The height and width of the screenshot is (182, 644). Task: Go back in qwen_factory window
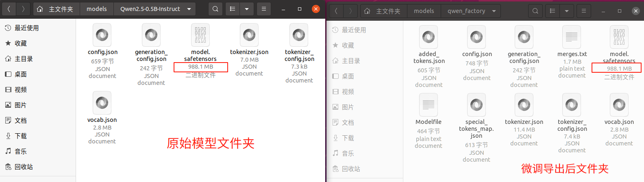336,11
